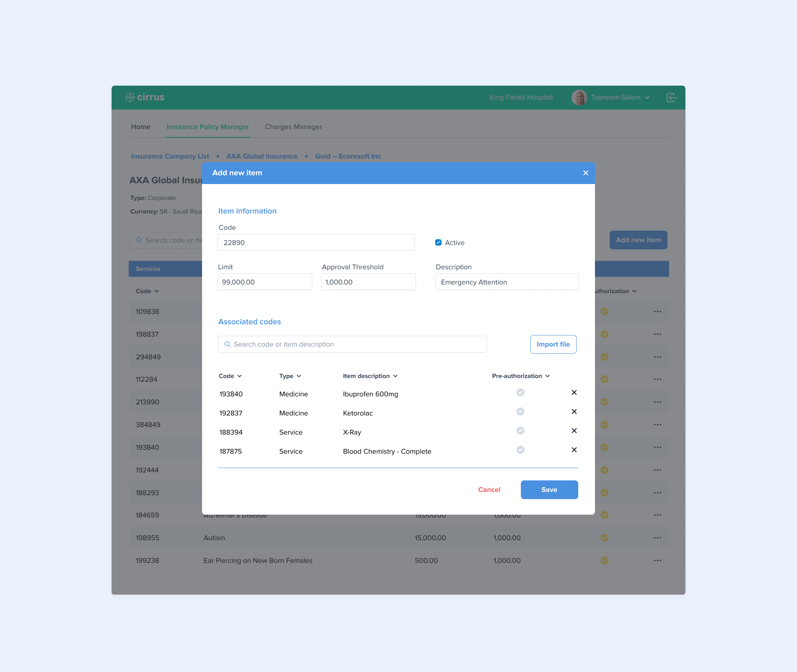This screenshot has width=797, height=672.
Task: Focus the Limit input field
Action: (x=265, y=282)
